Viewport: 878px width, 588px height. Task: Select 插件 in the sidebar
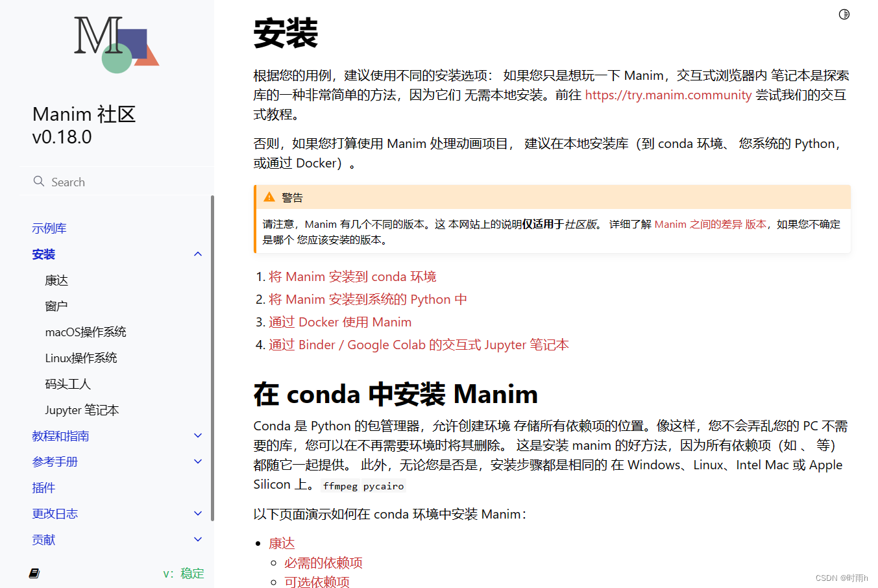pos(43,487)
